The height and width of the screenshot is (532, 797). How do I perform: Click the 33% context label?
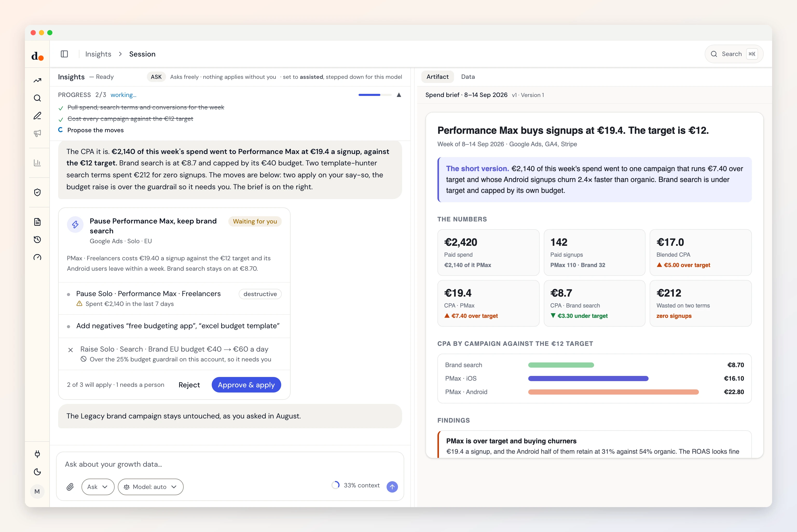tap(361, 485)
